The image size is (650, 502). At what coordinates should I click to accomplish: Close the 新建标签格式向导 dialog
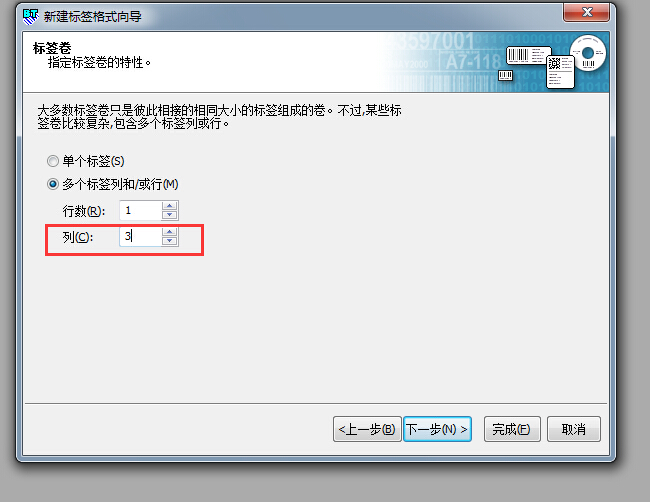[586, 12]
